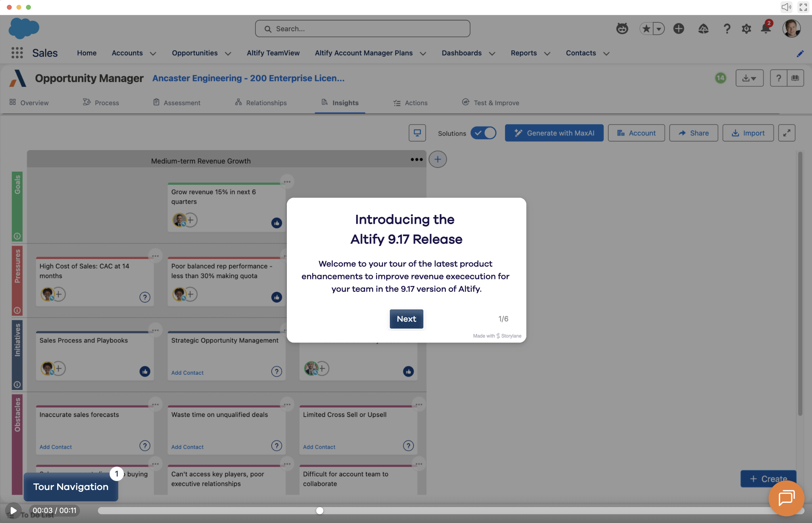812x523 pixels.
Task: Click thumbs-up on Sales Process and Playbooks card
Action: [145, 372]
